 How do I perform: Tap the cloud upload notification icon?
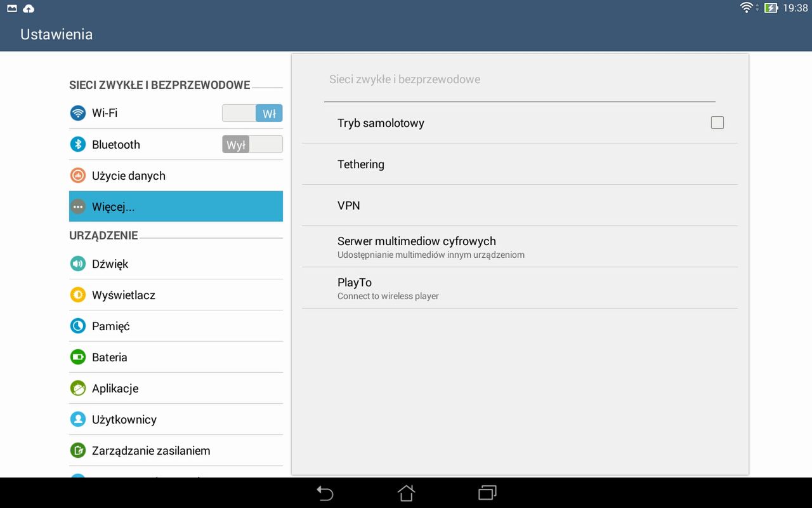tap(29, 8)
